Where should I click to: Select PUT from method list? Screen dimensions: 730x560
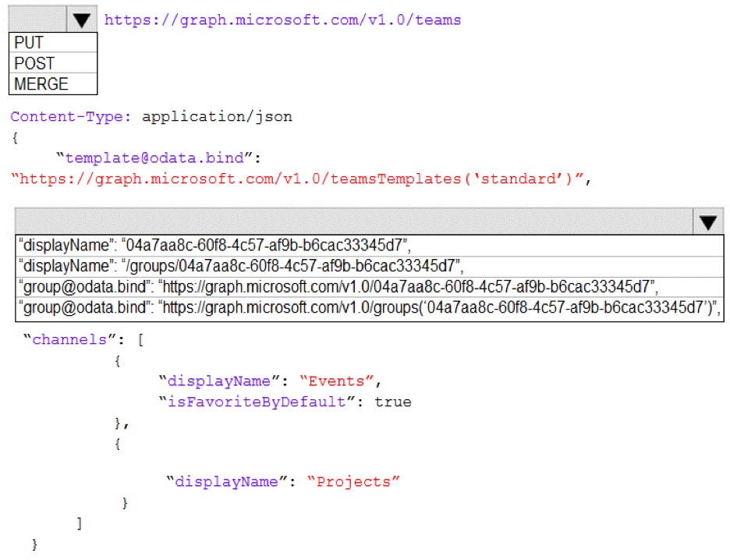[x=53, y=42]
